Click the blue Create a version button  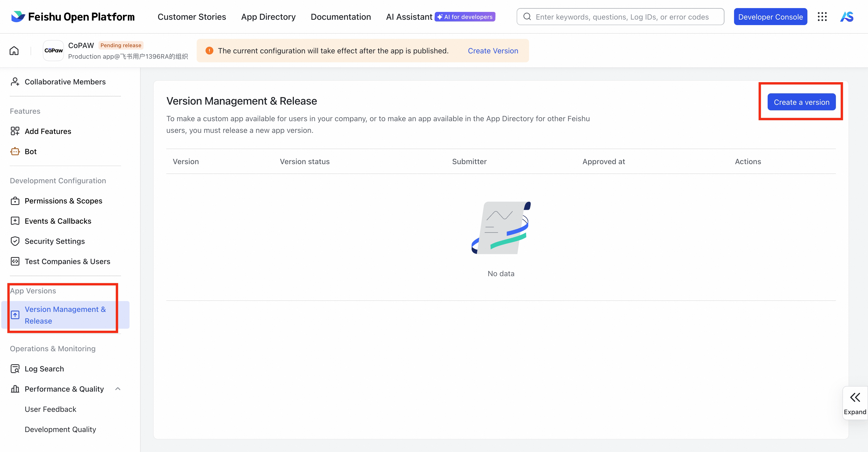coord(801,102)
